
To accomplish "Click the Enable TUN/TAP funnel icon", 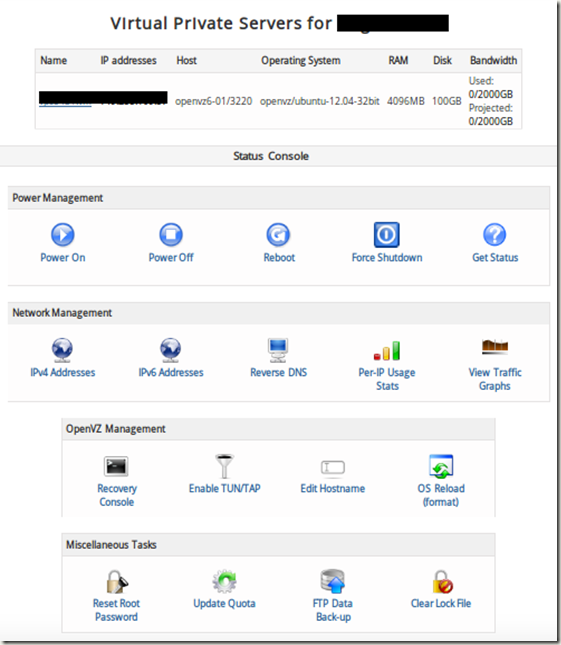I will point(225,466).
